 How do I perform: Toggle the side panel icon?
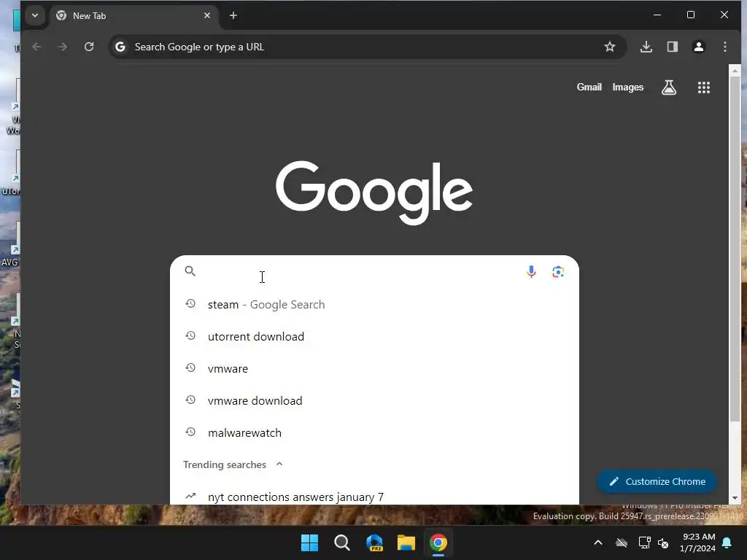(672, 47)
